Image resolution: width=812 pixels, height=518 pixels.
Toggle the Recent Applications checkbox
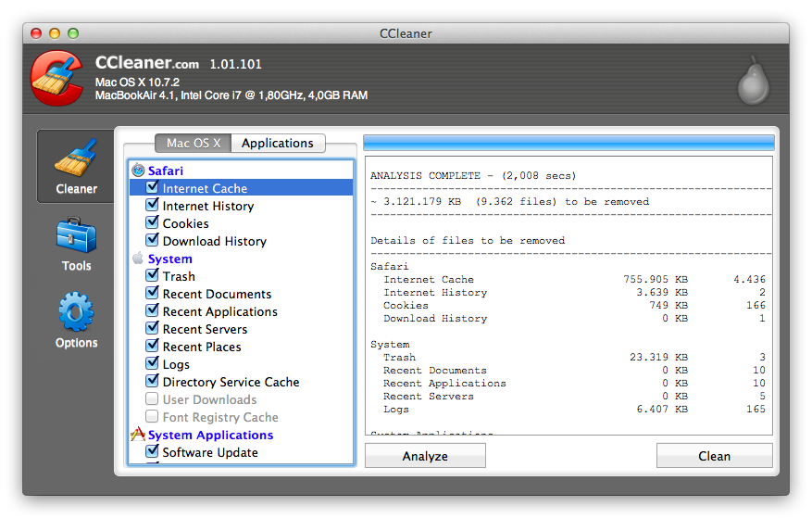pos(152,310)
